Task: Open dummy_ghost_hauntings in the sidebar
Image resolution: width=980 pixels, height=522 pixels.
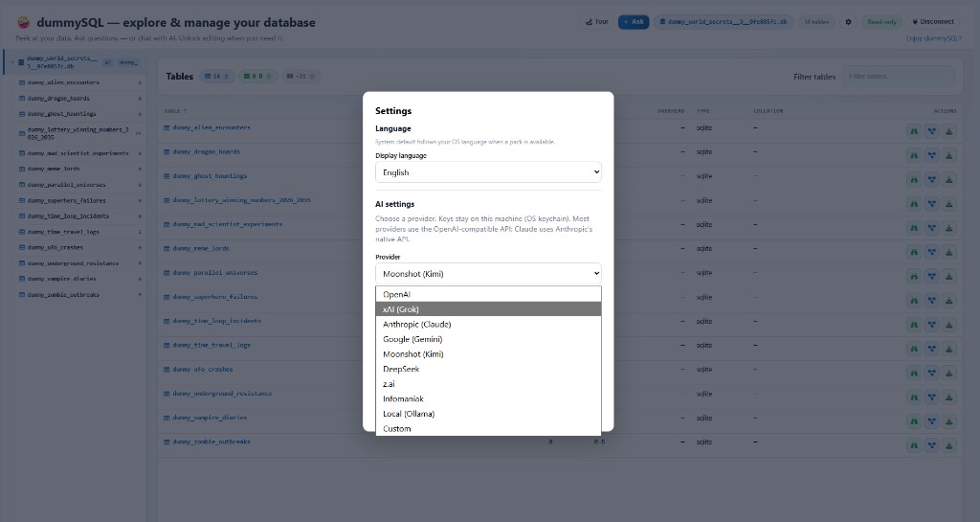Action: click(x=80, y=114)
